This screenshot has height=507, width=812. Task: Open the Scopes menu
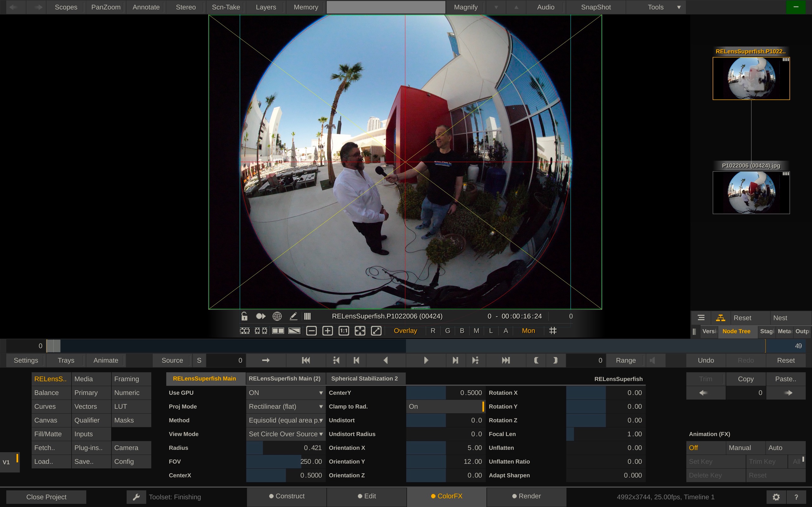click(66, 7)
